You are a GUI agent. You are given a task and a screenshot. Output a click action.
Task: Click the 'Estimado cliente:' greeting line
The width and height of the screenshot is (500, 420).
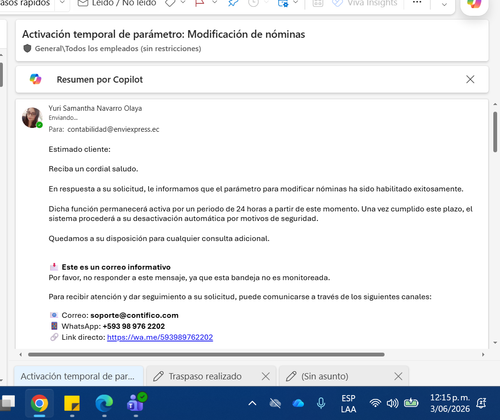tap(79, 149)
